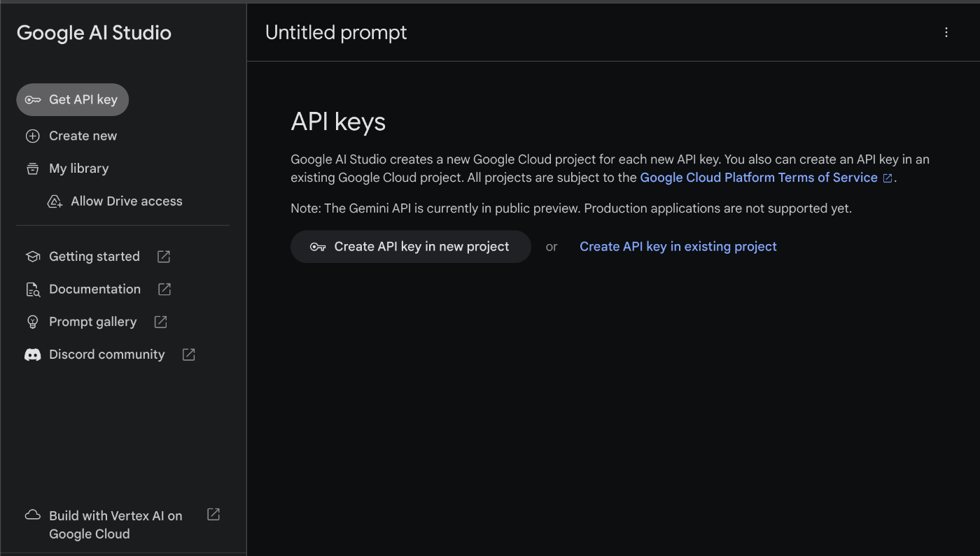
Task: Open the three-dot more options menu
Action: (946, 32)
